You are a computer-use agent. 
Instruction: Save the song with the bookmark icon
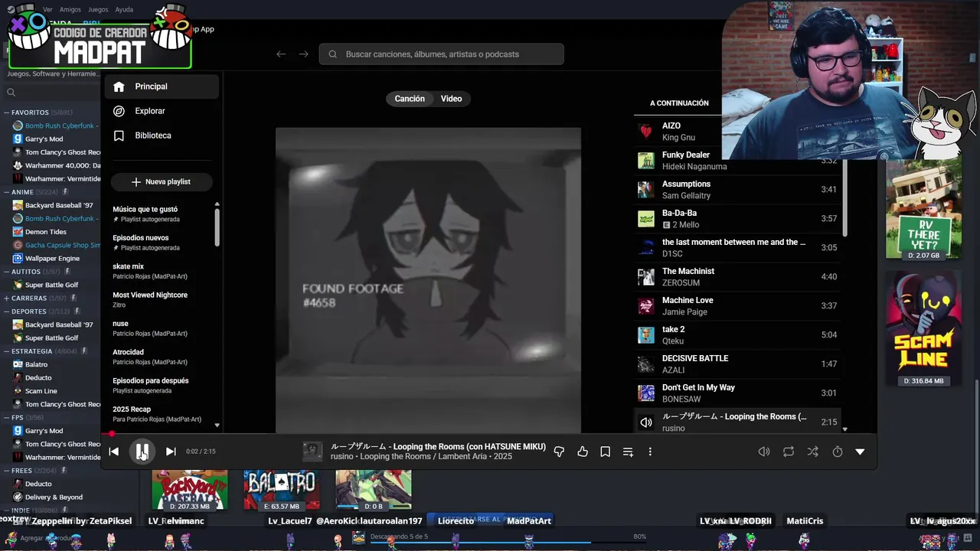pos(605,452)
